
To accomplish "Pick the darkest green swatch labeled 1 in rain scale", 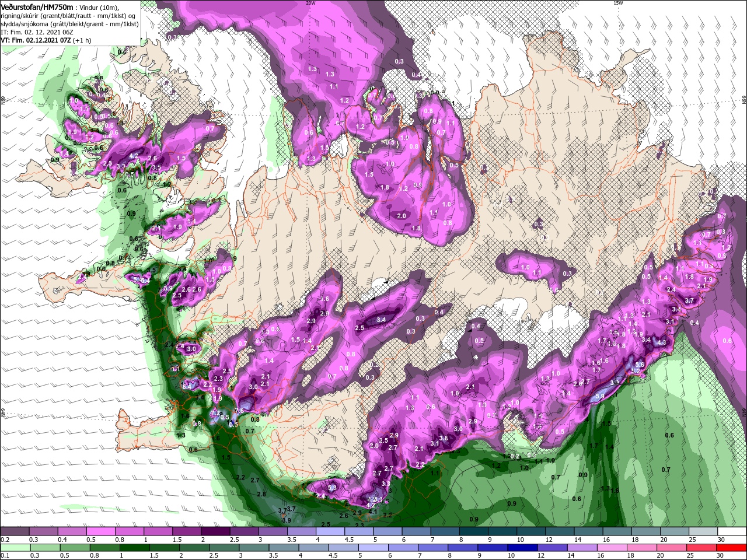I will pyautogui.click(x=134, y=548).
